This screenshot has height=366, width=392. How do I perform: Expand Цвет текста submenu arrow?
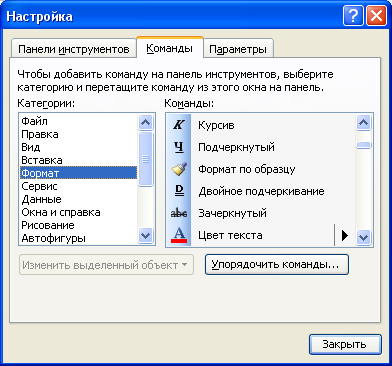coord(345,235)
